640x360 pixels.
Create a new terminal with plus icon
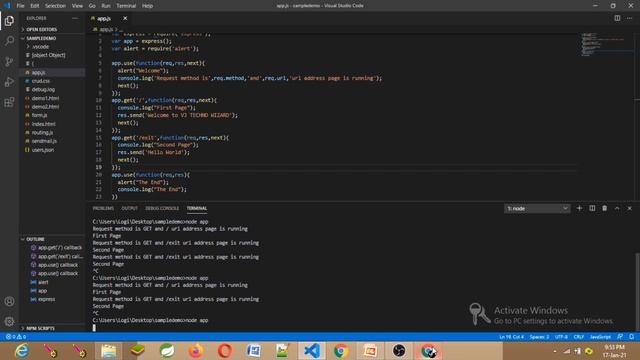[579, 208]
